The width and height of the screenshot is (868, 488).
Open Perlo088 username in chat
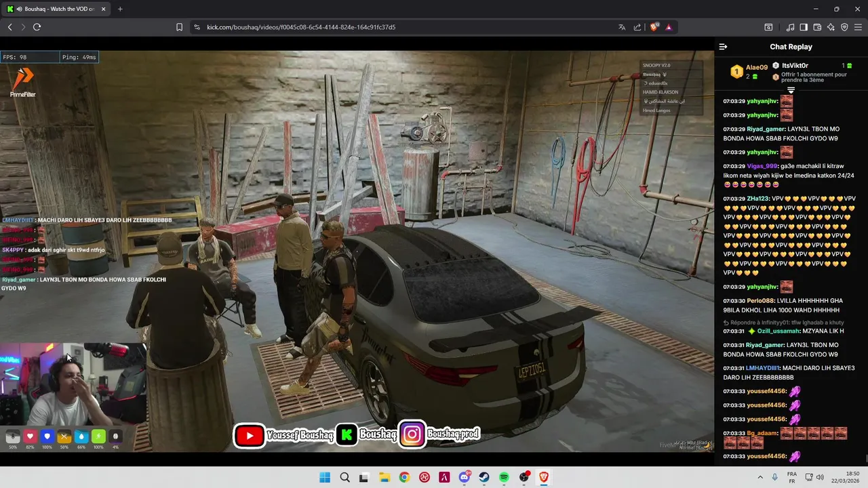point(759,300)
